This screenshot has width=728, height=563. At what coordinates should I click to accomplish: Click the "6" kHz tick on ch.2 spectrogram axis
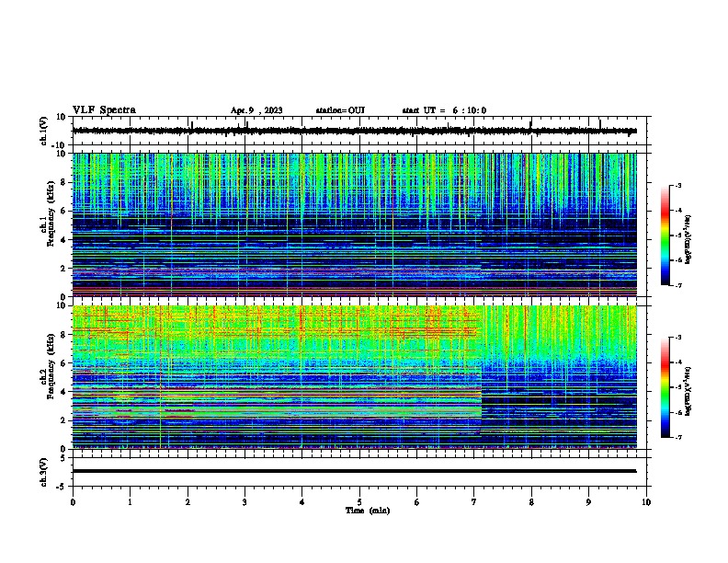point(64,363)
